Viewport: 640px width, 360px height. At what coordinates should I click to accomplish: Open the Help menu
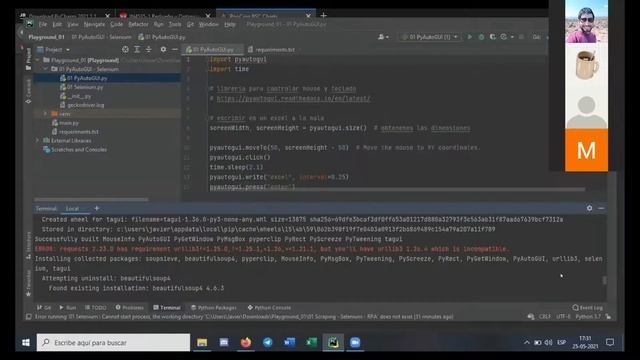coord(230,24)
